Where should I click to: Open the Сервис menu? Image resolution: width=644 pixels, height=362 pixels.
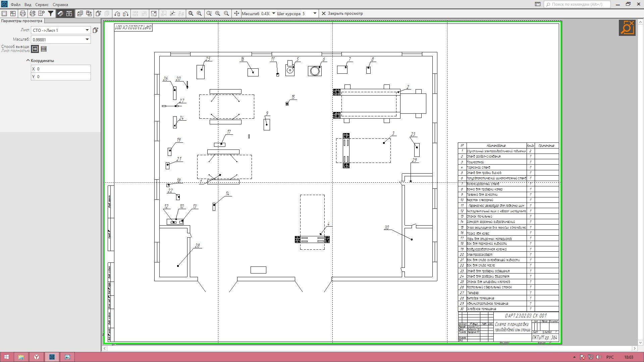click(x=42, y=4)
